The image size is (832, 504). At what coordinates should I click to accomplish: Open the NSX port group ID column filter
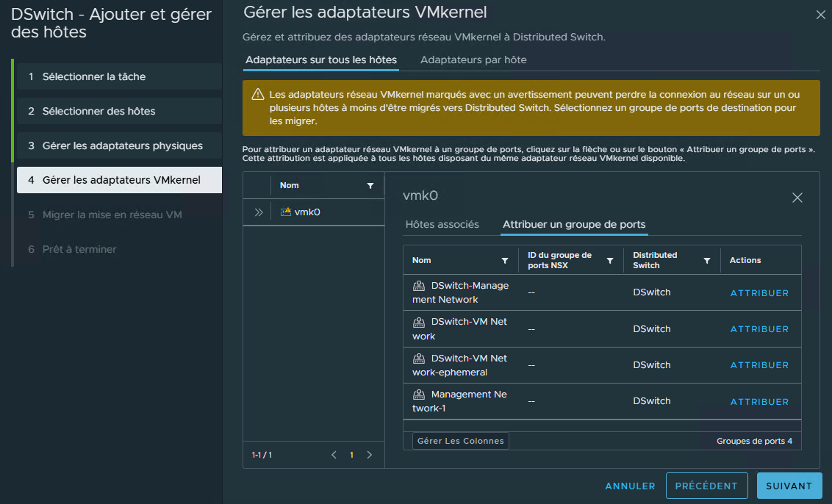[610, 261]
